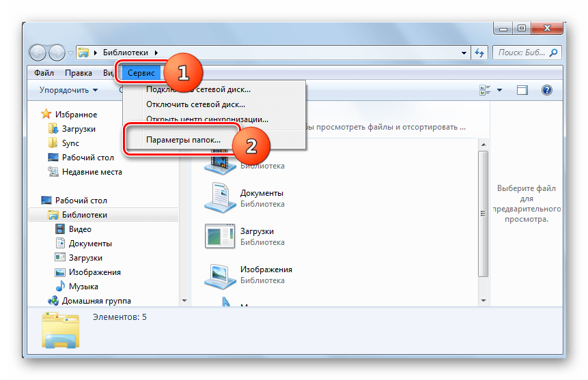This screenshot has width=588, height=380.
Task: Click the file list vertical scrollbar thumb
Action: pos(484,214)
